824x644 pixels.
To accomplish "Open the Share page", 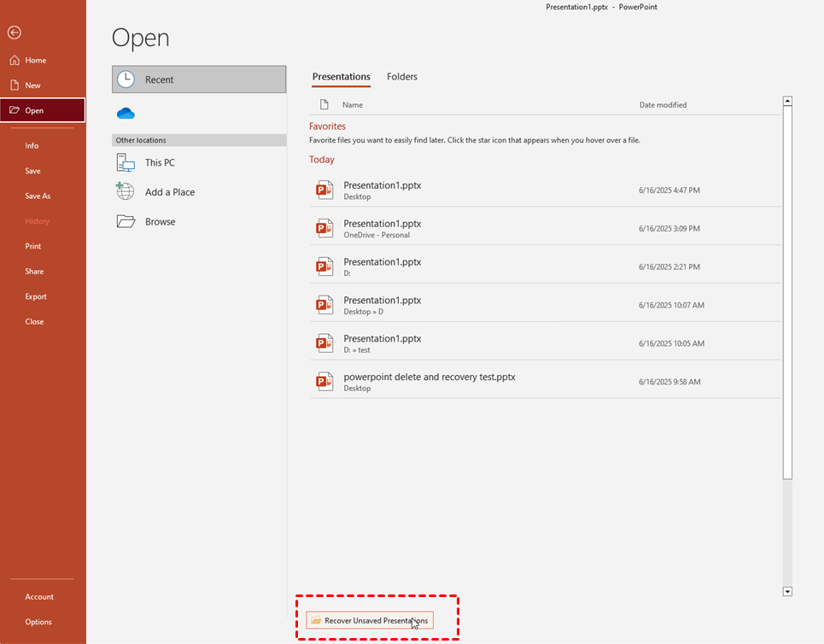I will coord(34,272).
